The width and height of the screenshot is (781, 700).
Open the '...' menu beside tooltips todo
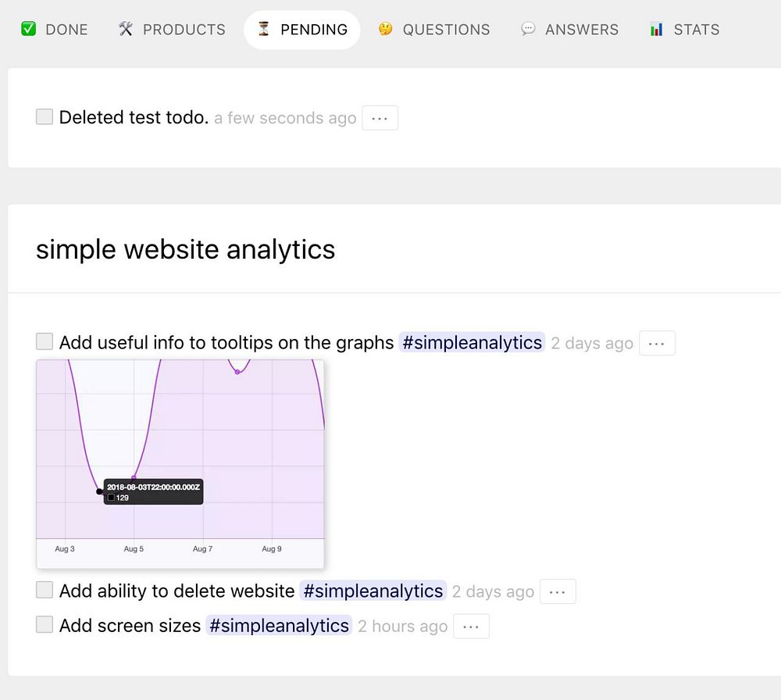pyautogui.click(x=657, y=343)
